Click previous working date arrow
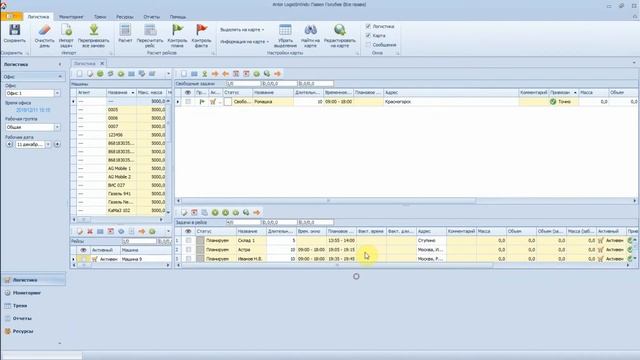The width and height of the screenshot is (640, 360). point(9,144)
